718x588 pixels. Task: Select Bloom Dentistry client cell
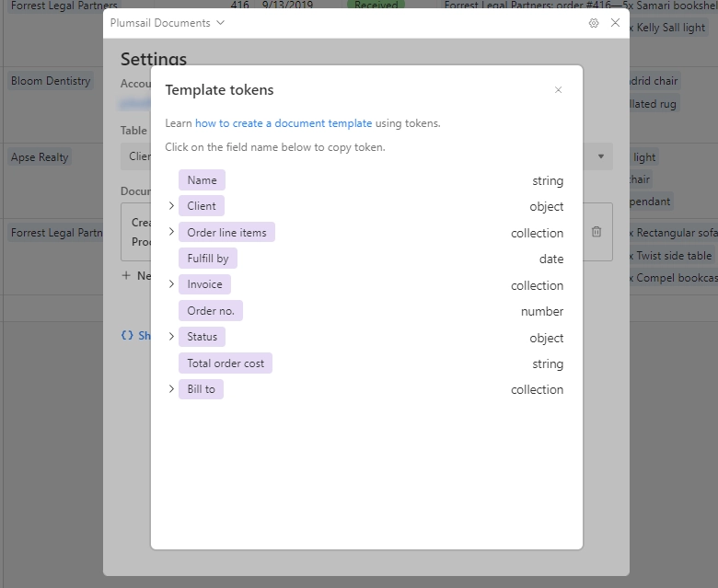point(51,81)
